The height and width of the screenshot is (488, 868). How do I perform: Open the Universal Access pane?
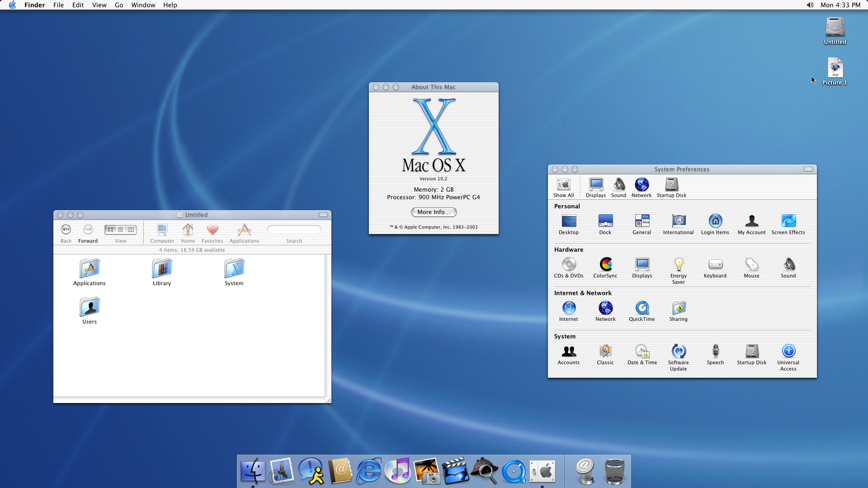click(x=788, y=352)
